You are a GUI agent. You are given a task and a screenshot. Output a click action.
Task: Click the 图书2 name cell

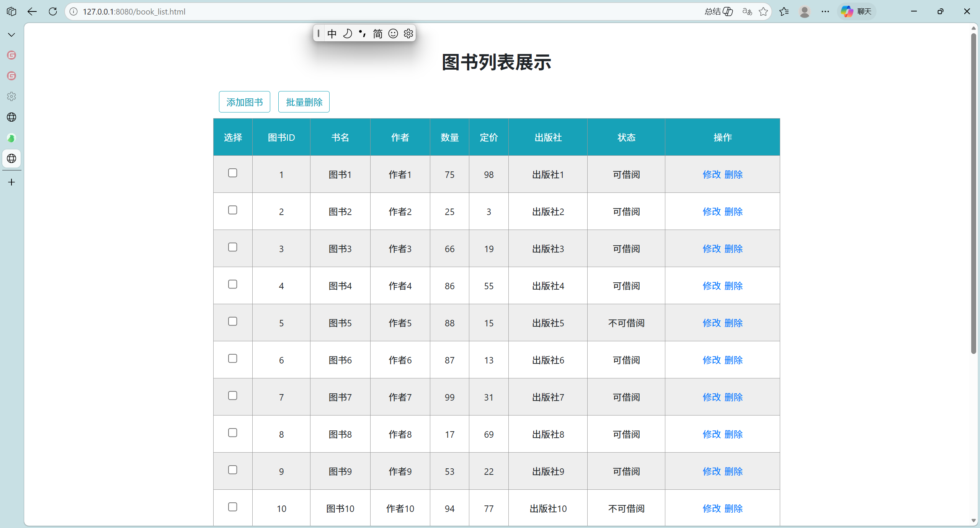pyautogui.click(x=340, y=212)
